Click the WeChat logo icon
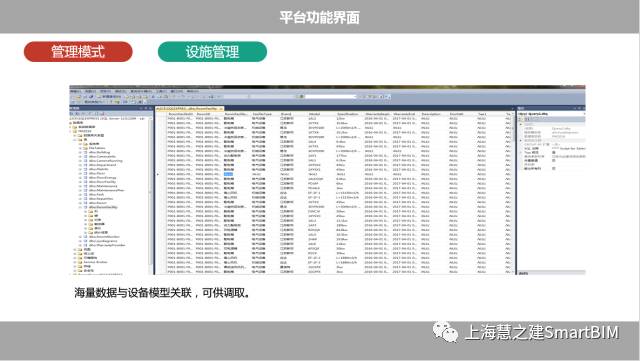This screenshot has width=640, height=361. click(445, 332)
